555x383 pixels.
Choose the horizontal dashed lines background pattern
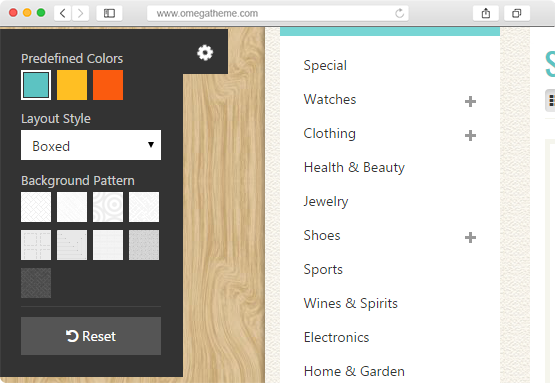click(x=72, y=245)
